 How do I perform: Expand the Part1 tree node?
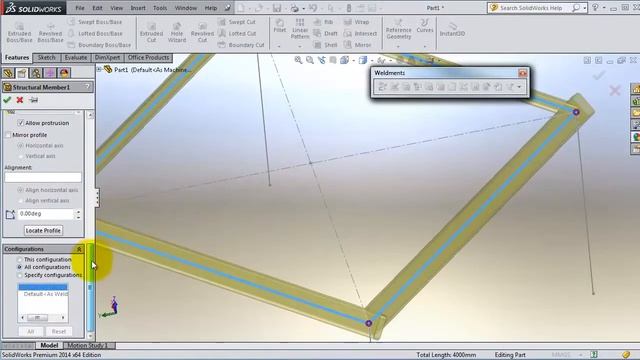[99, 70]
